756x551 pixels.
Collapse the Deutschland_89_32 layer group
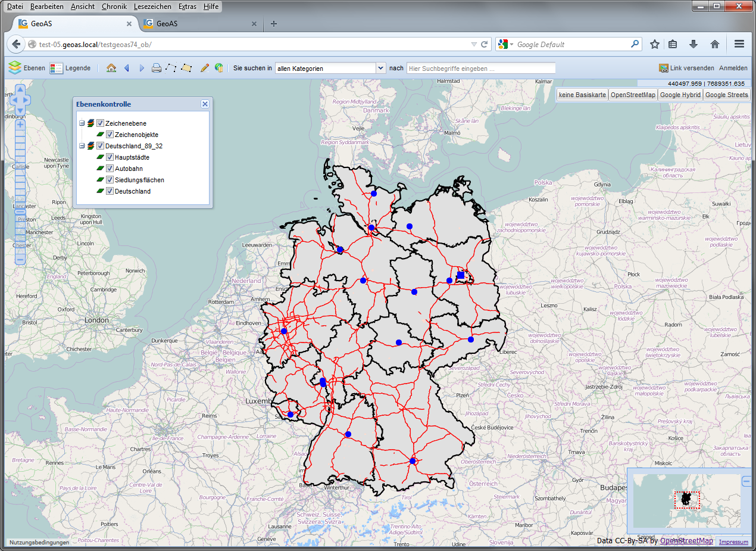coord(82,146)
